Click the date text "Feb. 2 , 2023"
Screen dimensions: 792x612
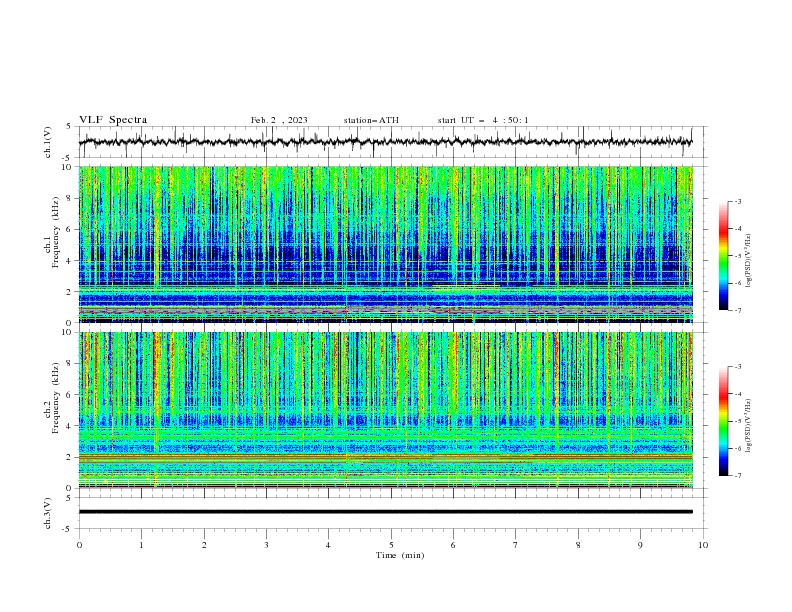tap(279, 120)
